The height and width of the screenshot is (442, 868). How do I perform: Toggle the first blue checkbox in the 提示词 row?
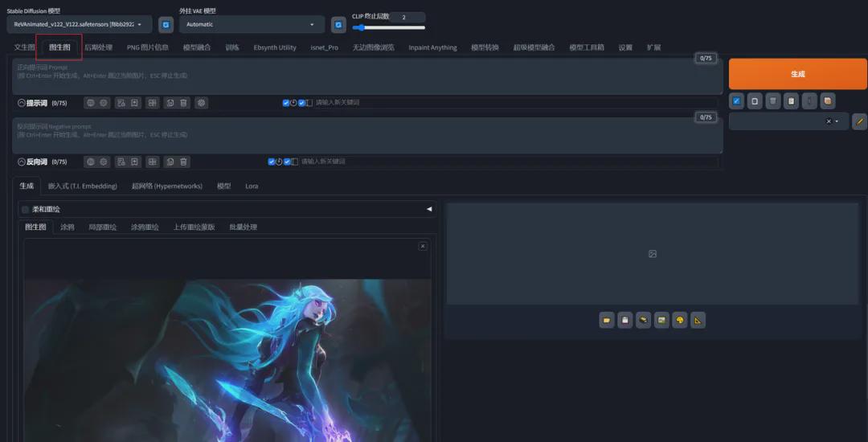pos(286,103)
